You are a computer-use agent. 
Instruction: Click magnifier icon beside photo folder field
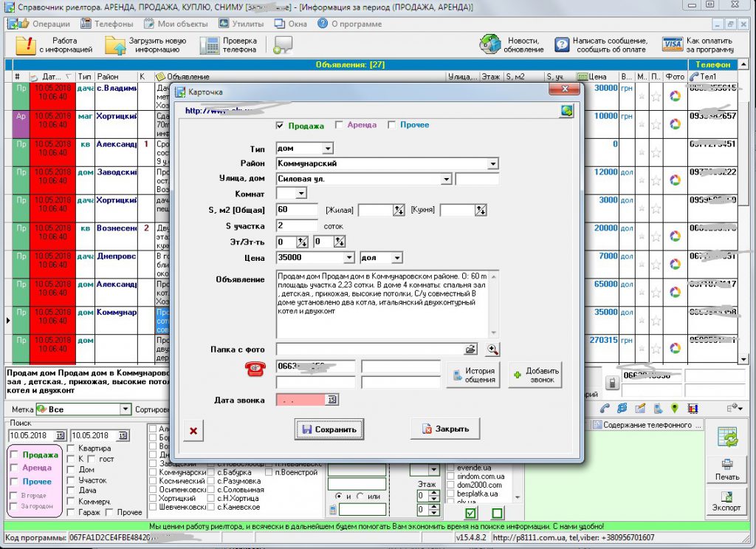(492, 349)
